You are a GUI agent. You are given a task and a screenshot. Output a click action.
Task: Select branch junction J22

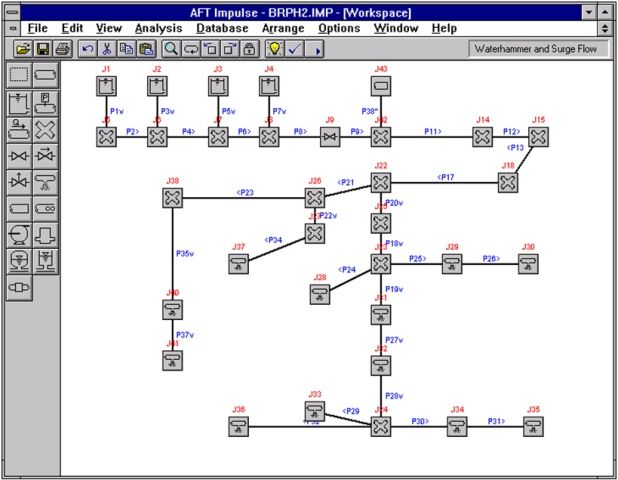coord(381,182)
